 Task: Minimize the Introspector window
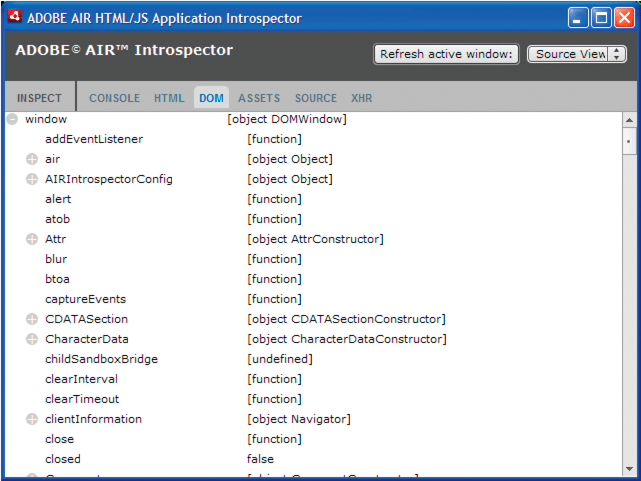tap(578, 18)
